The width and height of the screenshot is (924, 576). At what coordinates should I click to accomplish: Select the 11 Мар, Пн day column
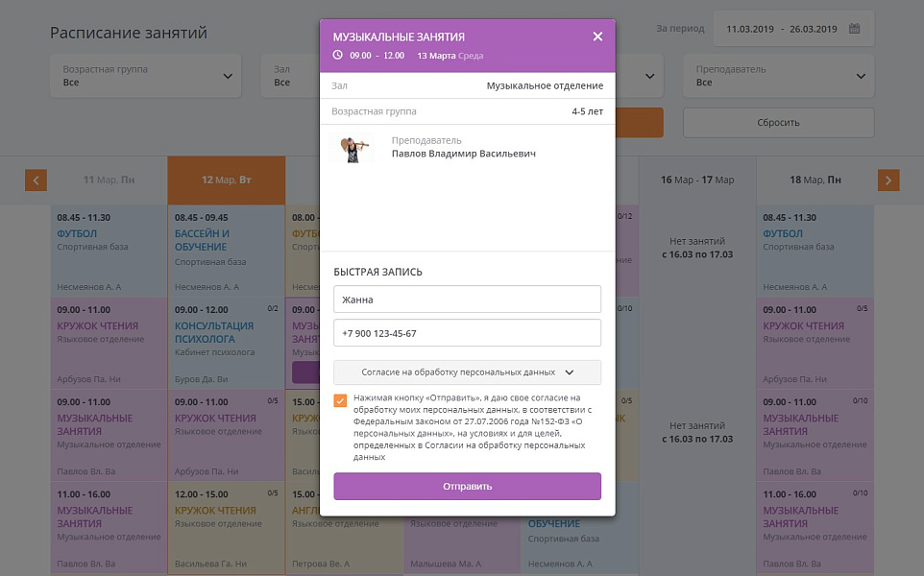coord(109,180)
